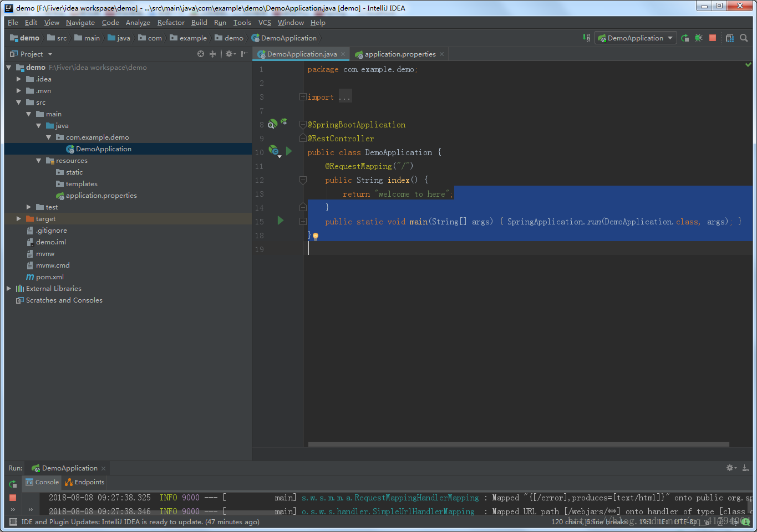Open the Refactor menu
Image resolution: width=757 pixels, height=532 pixels.
click(171, 23)
